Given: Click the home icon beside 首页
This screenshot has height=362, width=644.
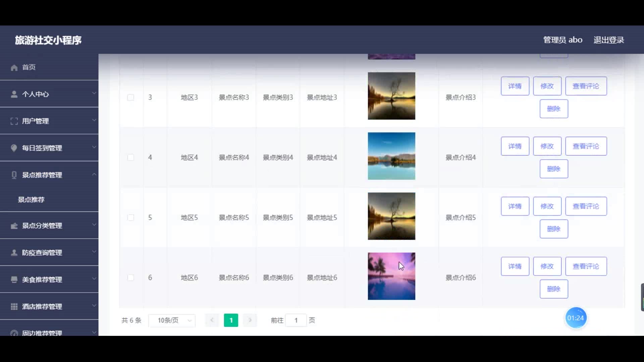Looking at the screenshot, I should tap(14, 68).
